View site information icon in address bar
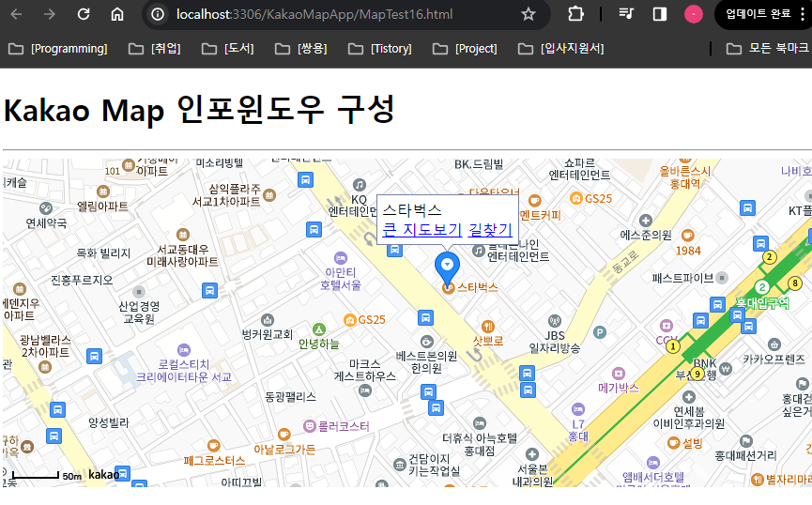The width and height of the screenshot is (812, 505). click(x=158, y=14)
